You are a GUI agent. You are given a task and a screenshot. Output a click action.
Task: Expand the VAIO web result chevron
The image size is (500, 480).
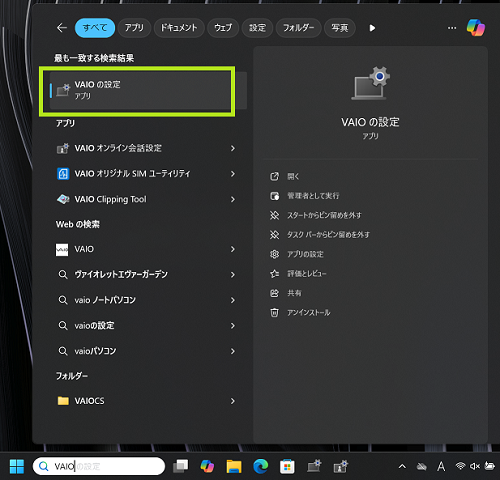pyautogui.click(x=233, y=249)
